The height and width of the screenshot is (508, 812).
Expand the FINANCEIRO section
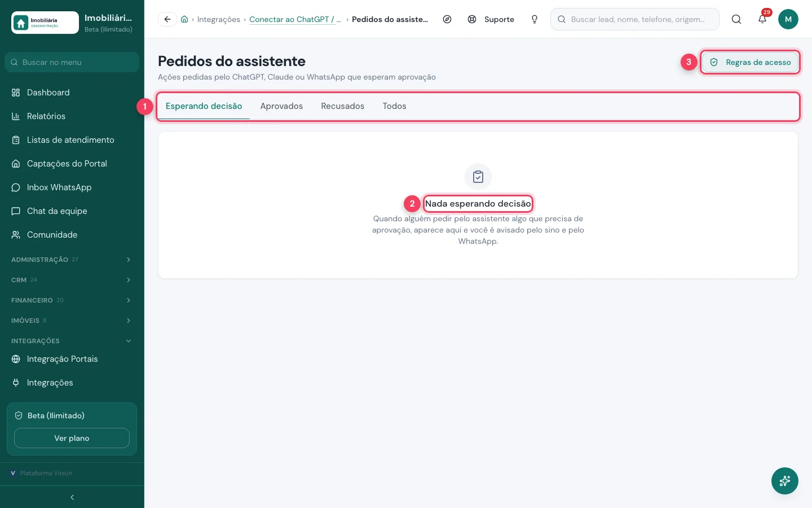(x=72, y=300)
